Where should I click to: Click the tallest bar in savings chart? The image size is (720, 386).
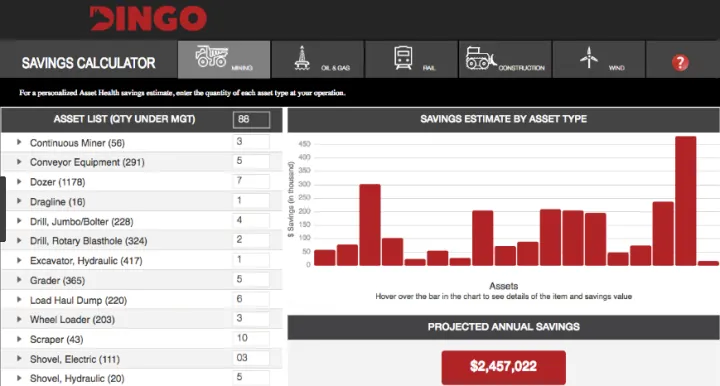pos(686,201)
